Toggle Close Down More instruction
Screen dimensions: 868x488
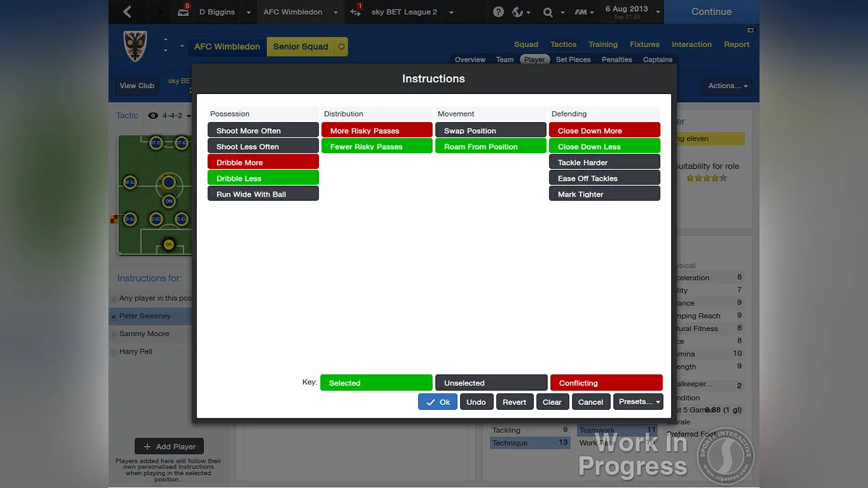coord(605,130)
